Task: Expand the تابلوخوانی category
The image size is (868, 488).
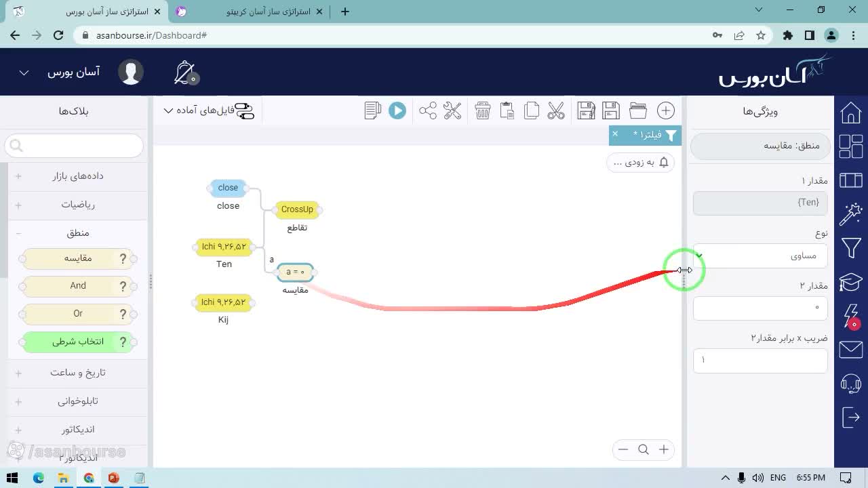Action: click(77, 401)
